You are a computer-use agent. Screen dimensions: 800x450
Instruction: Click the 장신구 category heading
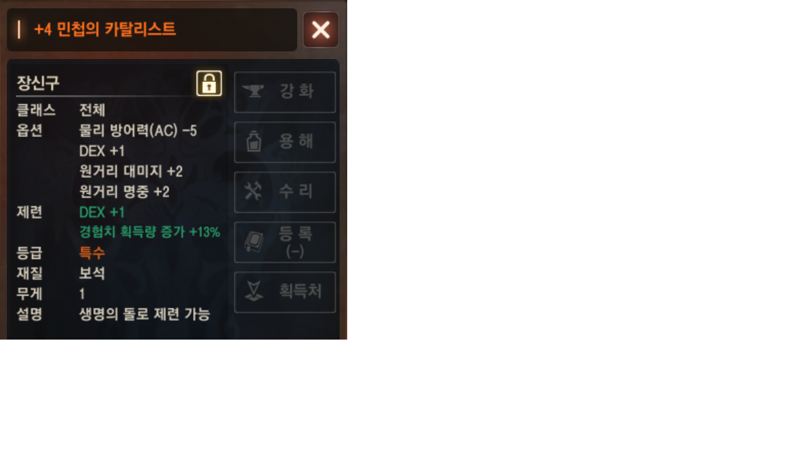pos(38,83)
